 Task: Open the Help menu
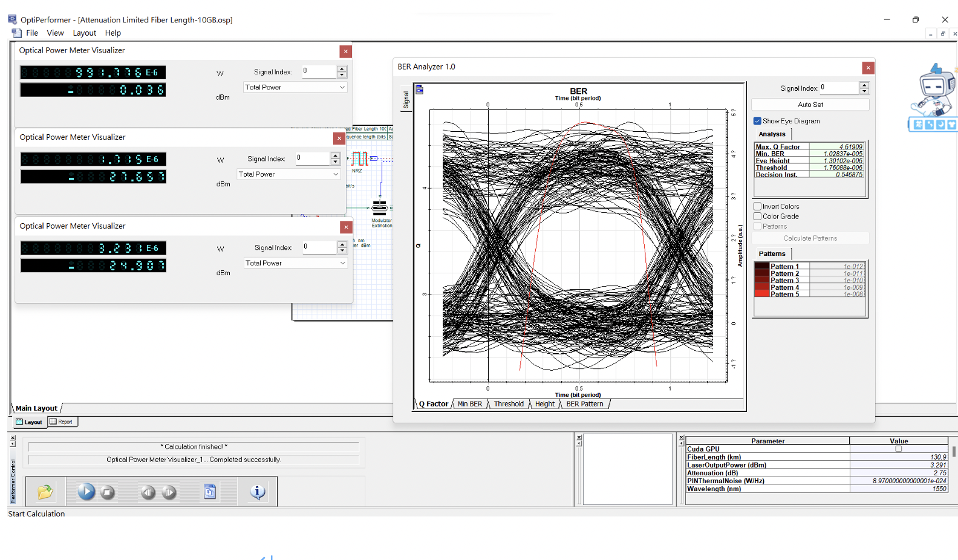pos(113,33)
